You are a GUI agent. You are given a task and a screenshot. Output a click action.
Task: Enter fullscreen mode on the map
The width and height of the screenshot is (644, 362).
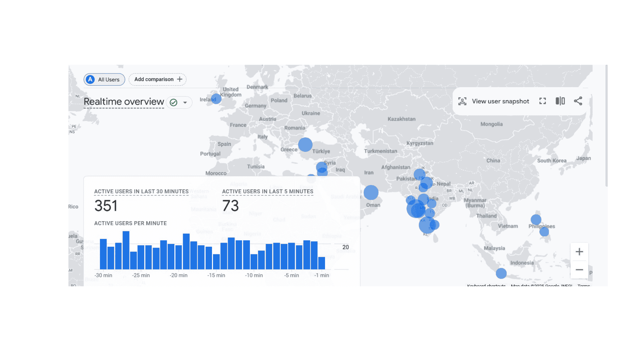(x=543, y=101)
